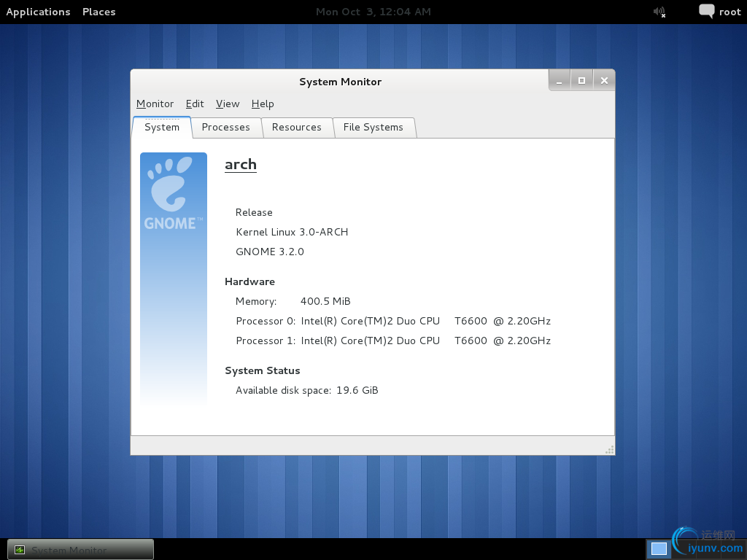Click the CPU model text for Processor 0
This screenshot has width=747, height=560.
[x=426, y=321]
